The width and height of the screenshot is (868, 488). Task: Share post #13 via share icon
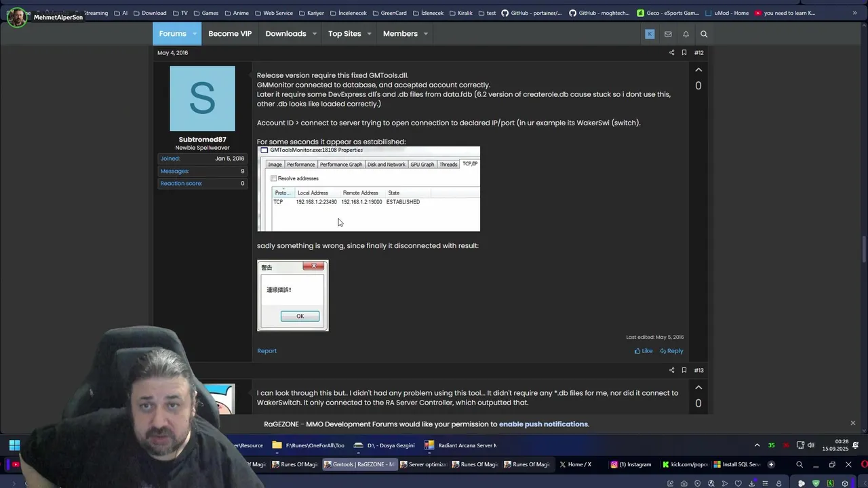[672, 370]
